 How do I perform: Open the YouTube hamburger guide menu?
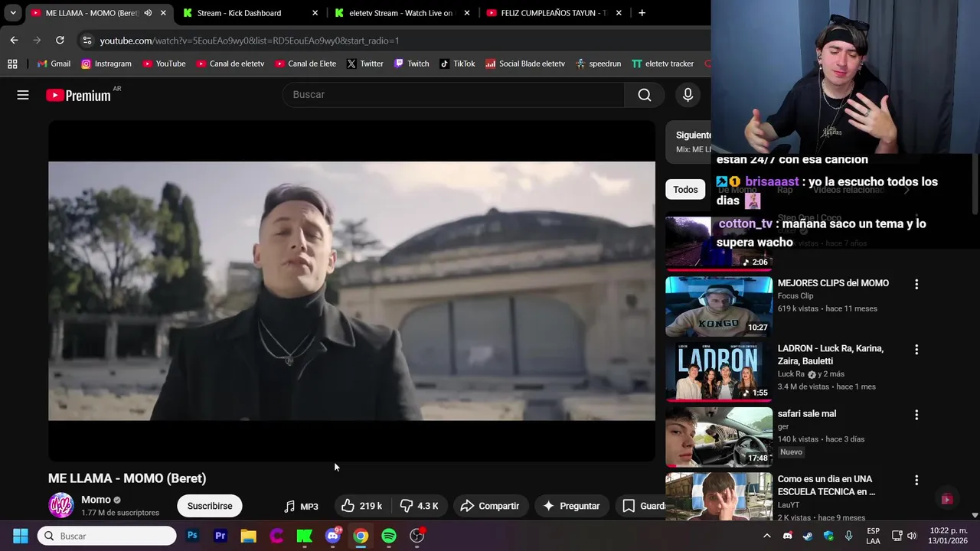click(23, 95)
